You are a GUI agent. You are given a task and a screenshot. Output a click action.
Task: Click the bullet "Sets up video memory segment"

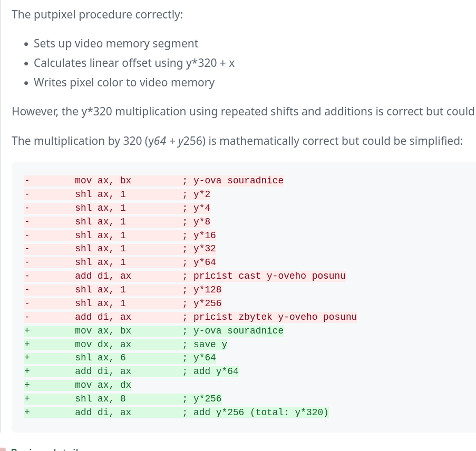(x=116, y=44)
